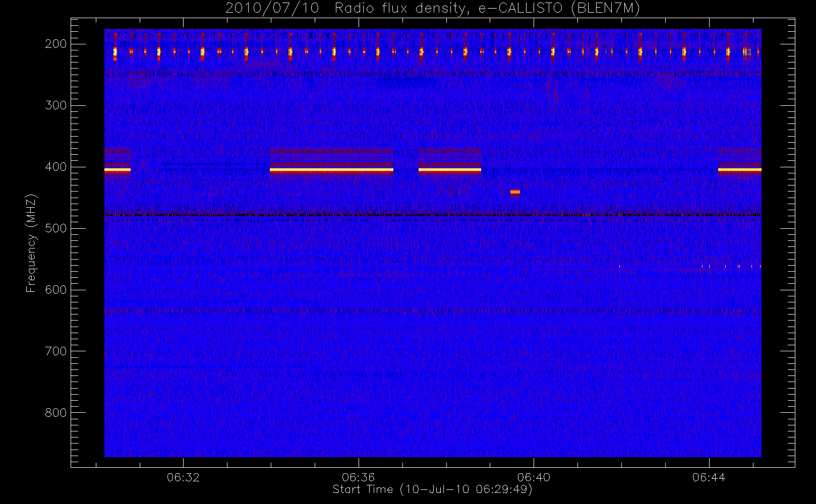816x504 pixels.
Task: Click the 600 frequency tick label
Action: click(x=55, y=290)
